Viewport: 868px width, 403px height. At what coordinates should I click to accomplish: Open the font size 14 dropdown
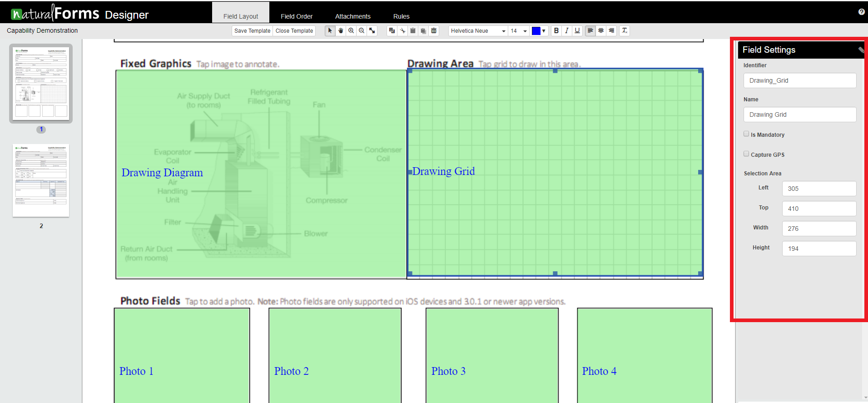(x=519, y=31)
